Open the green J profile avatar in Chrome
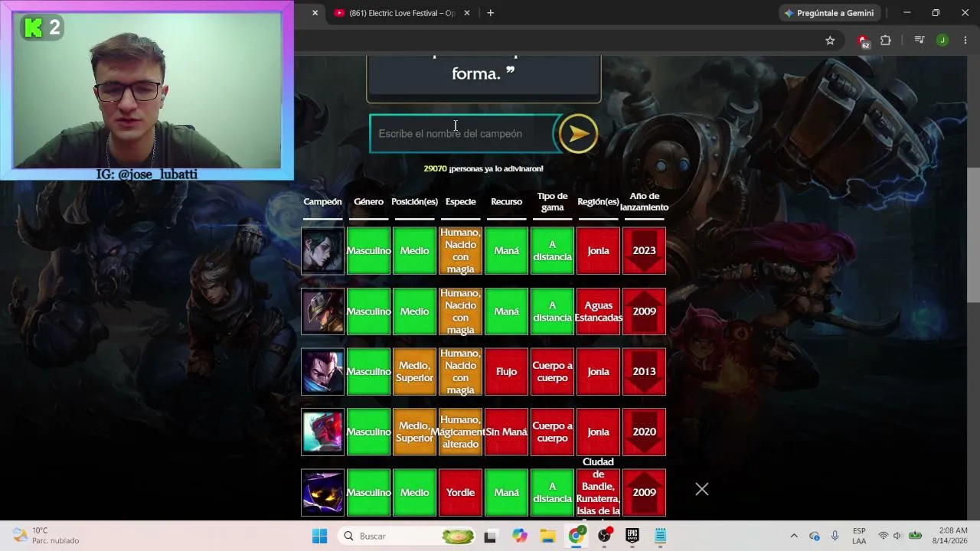Image resolution: width=980 pixels, height=551 pixels. [x=942, y=41]
